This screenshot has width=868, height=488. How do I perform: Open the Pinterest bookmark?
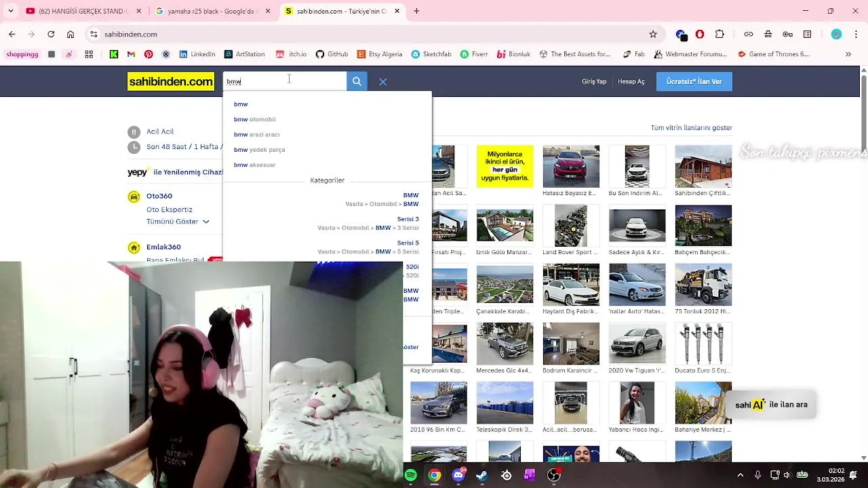(149, 54)
